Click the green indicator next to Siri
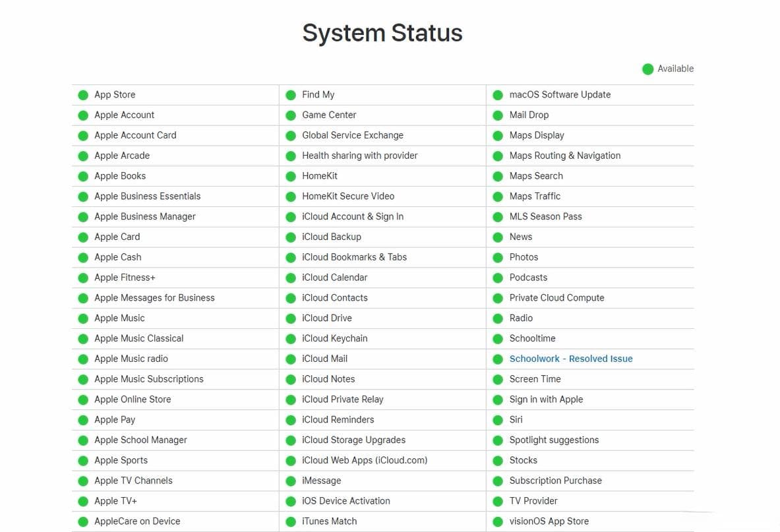This screenshot has width=780, height=532. click(x=497, y=420)
